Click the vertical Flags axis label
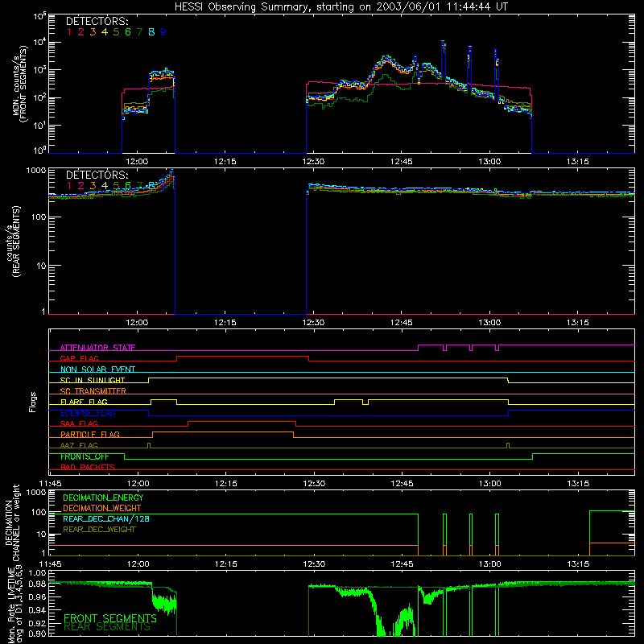644x644 pixels. [33, 402]
